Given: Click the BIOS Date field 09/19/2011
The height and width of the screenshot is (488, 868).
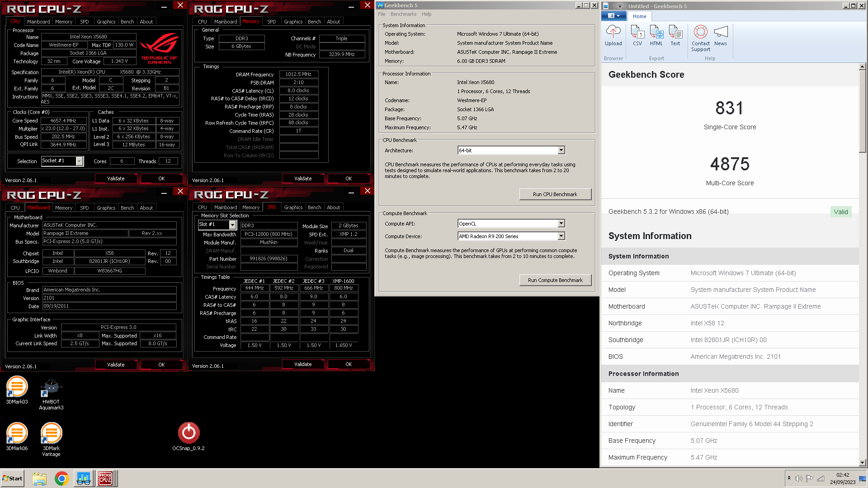Looking at the screenshot, I should coord(109,306).
